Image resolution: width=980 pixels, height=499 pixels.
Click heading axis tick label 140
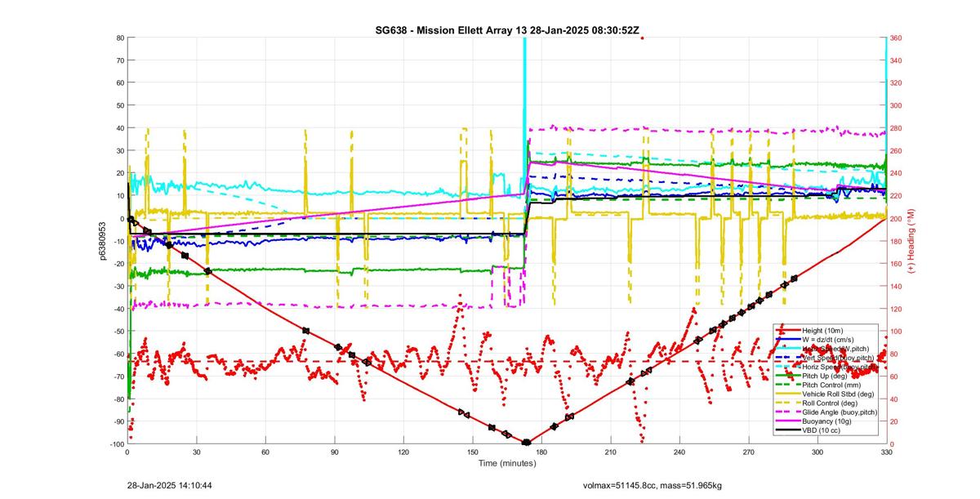[x=898, y=287]
